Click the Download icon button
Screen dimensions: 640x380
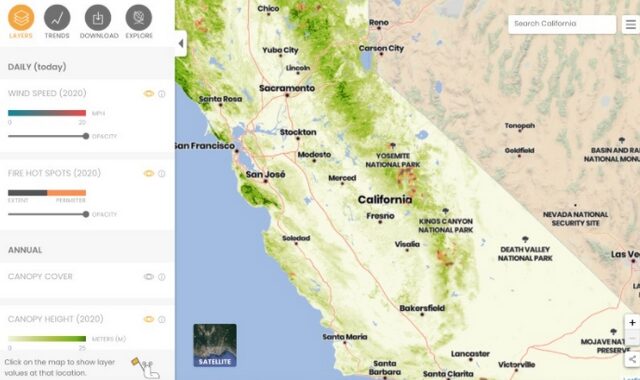pos(98,18)
